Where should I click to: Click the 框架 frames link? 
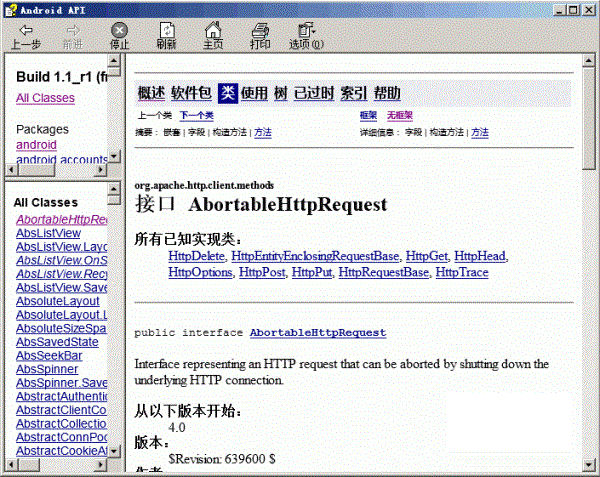click(368, 115)
